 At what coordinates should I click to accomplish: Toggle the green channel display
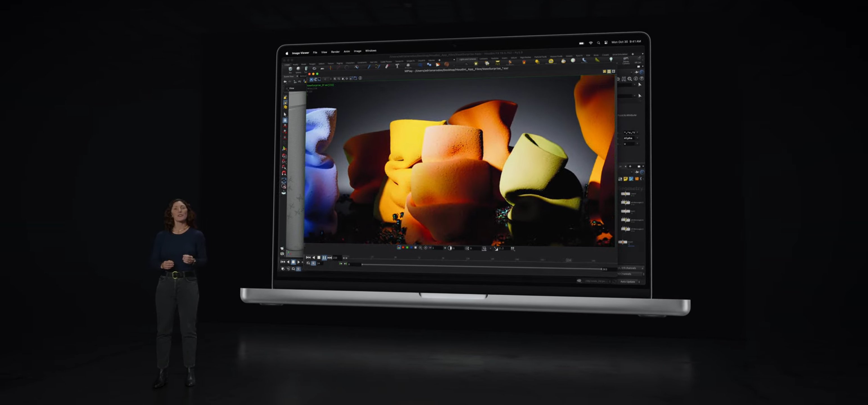pyautogui.click(x=407, y=248)
